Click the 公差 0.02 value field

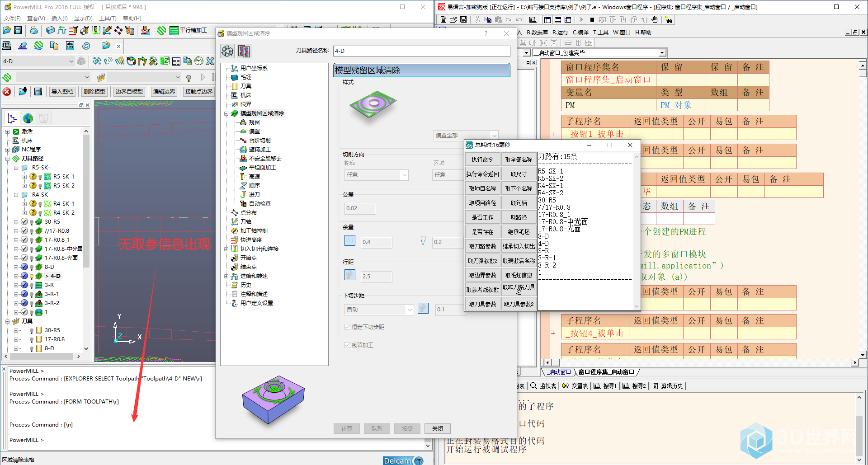pos(360,208)
